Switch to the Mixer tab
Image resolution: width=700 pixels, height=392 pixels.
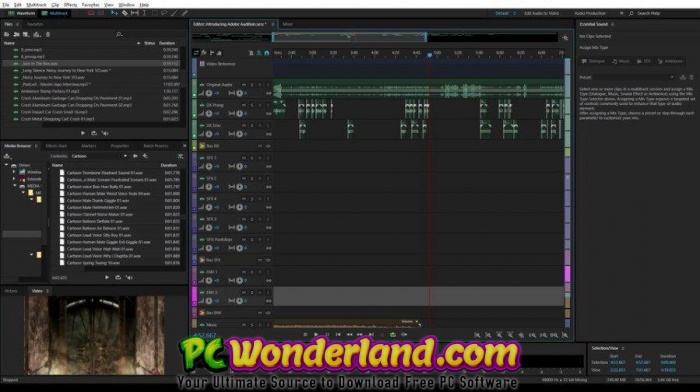click(288, 24)
